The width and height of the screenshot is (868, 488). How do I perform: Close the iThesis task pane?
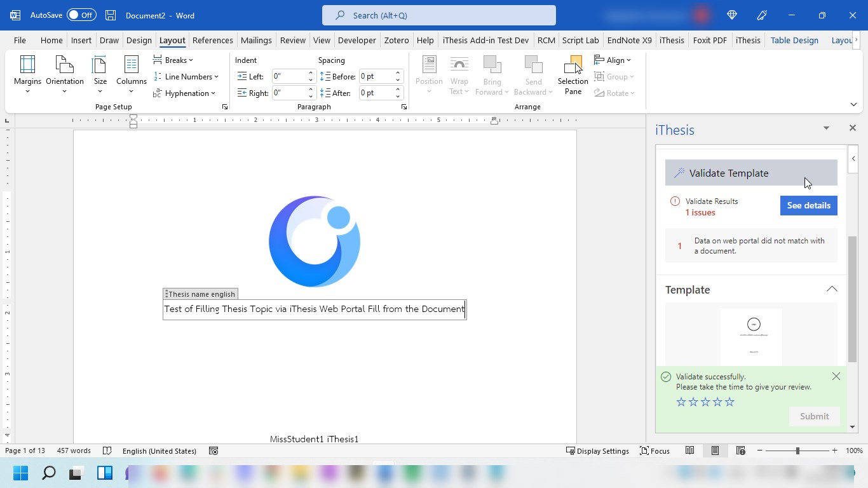(853, 128)
